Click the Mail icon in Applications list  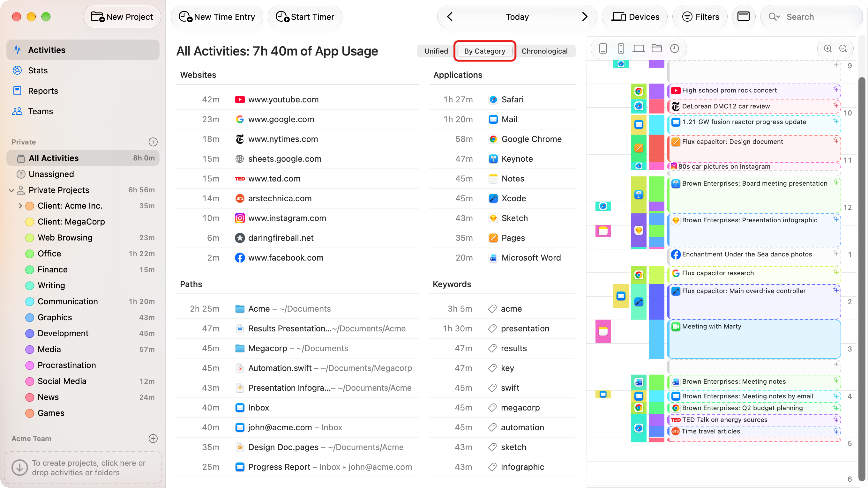pos(493,119)
